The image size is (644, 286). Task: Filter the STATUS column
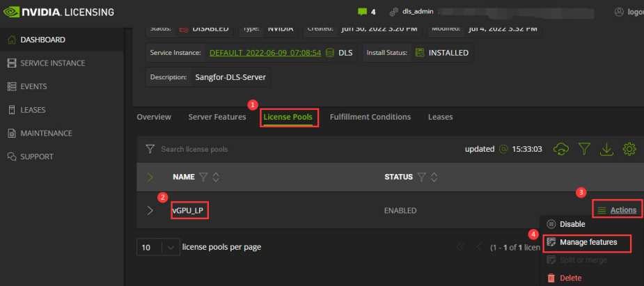(x=421, y=177)
